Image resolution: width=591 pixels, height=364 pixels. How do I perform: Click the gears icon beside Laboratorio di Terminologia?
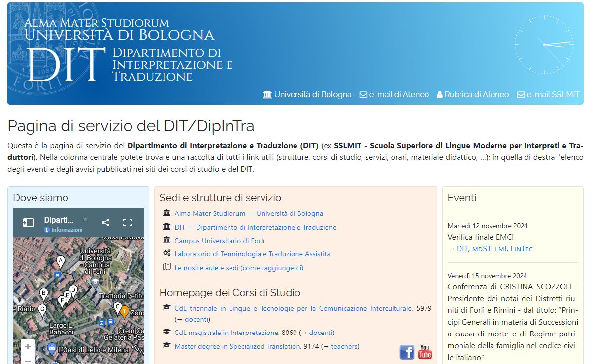click(166, 254)
